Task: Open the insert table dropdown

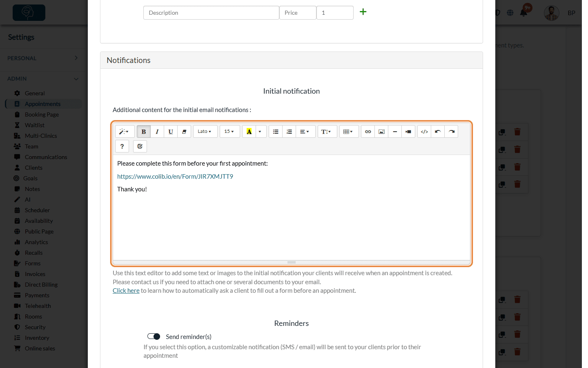Action: click(348, 132)
